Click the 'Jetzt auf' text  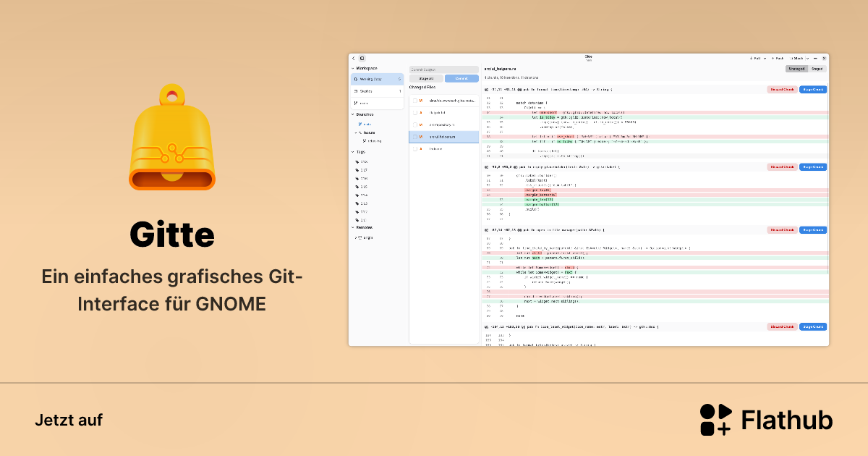[x=69, y=420]
